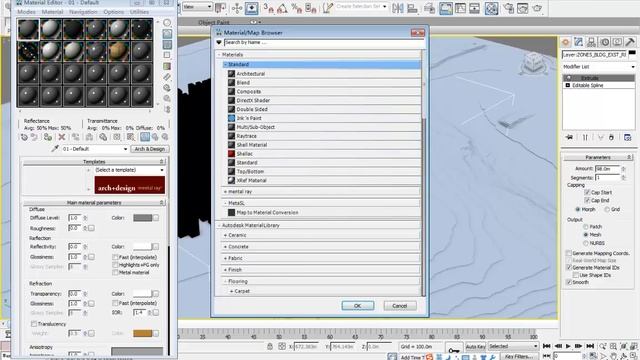Image resolution: width=640 pixels, height=360 pixels.
Task: Expand the mental ray group
Action: (x=225, y=191)
